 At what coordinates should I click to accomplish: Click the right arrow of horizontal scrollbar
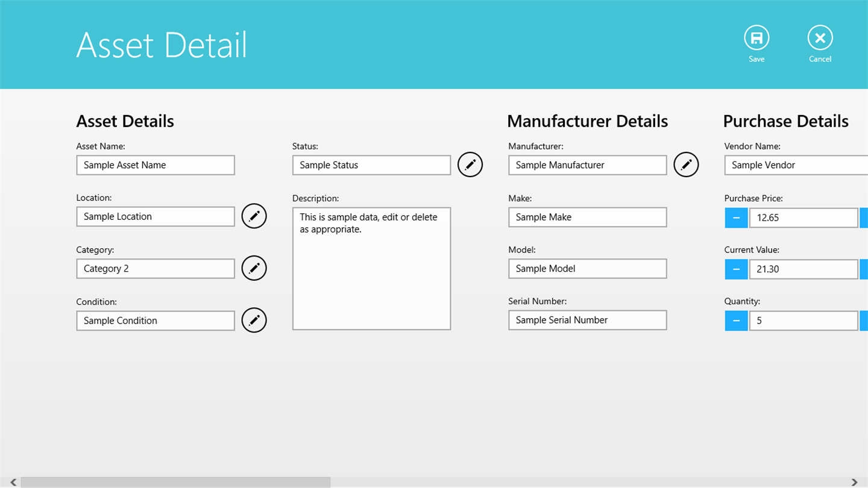(x=854, y=483)
